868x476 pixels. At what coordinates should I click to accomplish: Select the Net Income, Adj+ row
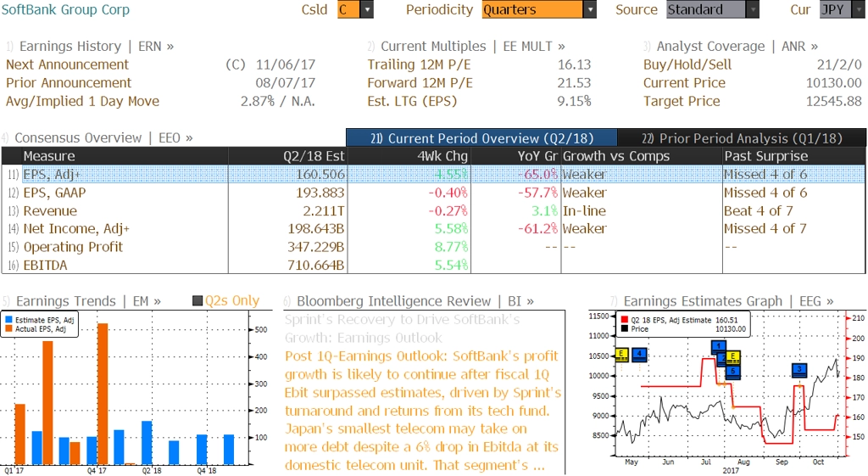point(433,229)
